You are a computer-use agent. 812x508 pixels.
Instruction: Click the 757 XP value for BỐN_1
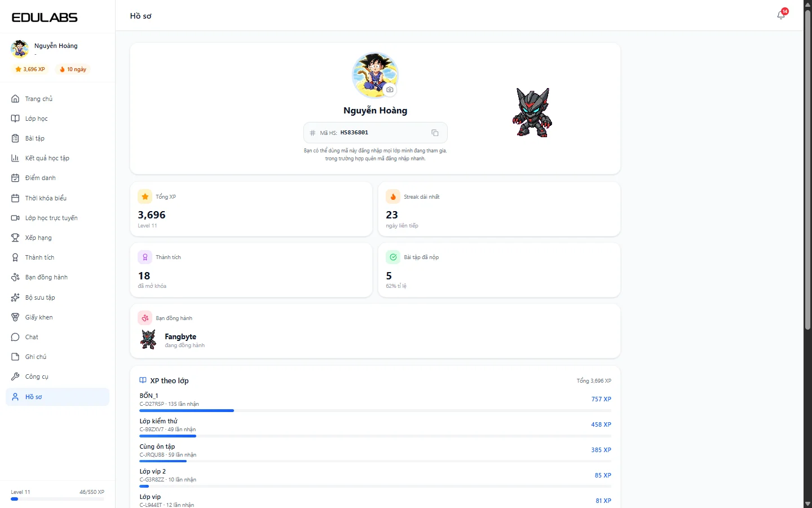[601, 399]
